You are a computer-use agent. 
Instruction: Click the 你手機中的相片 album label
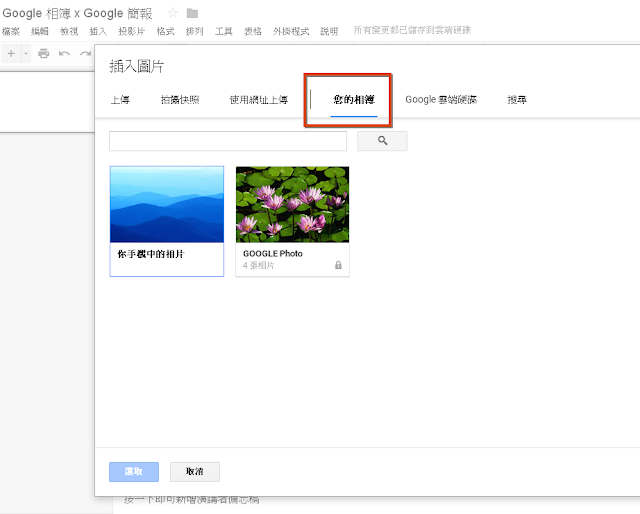151,254
